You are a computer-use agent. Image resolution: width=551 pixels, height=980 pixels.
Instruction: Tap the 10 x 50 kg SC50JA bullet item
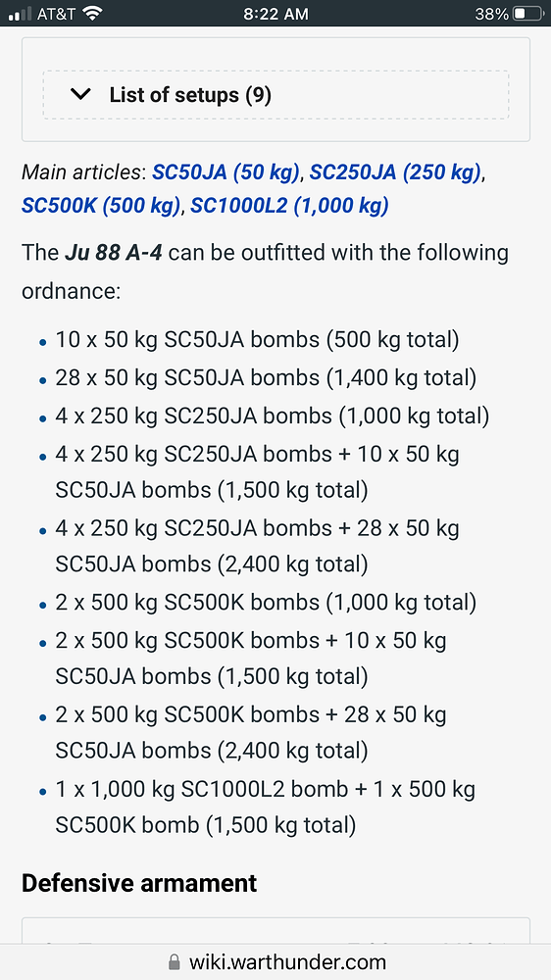(x=257, y=340)
